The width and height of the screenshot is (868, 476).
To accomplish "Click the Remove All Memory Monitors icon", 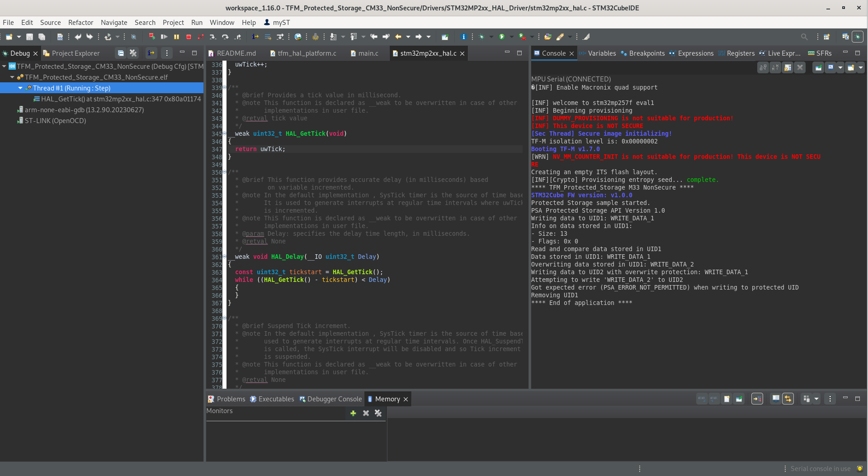I will tap(378, 413).
